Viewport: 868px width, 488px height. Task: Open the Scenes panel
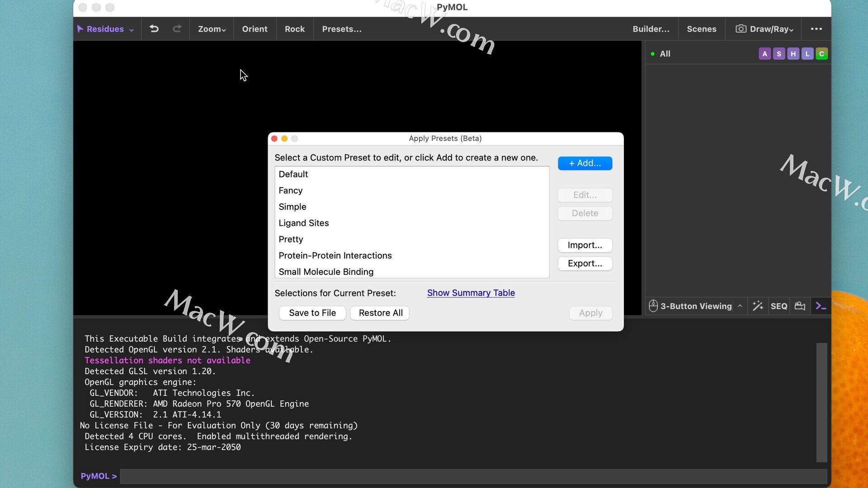702,29
